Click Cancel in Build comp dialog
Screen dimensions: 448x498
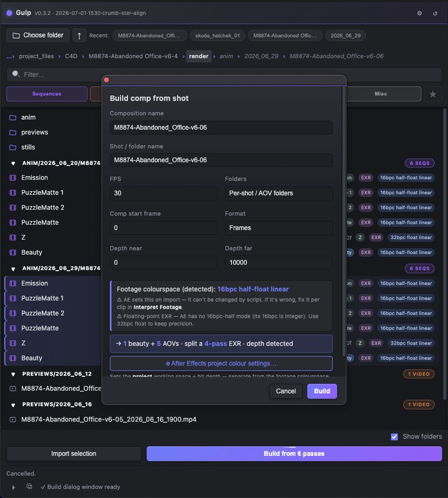286,391
